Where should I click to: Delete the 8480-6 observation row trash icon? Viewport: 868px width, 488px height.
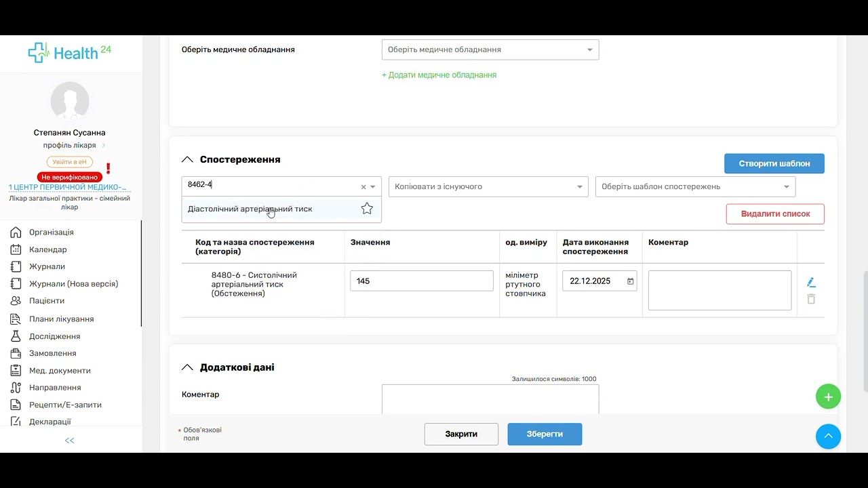[811, 299]
